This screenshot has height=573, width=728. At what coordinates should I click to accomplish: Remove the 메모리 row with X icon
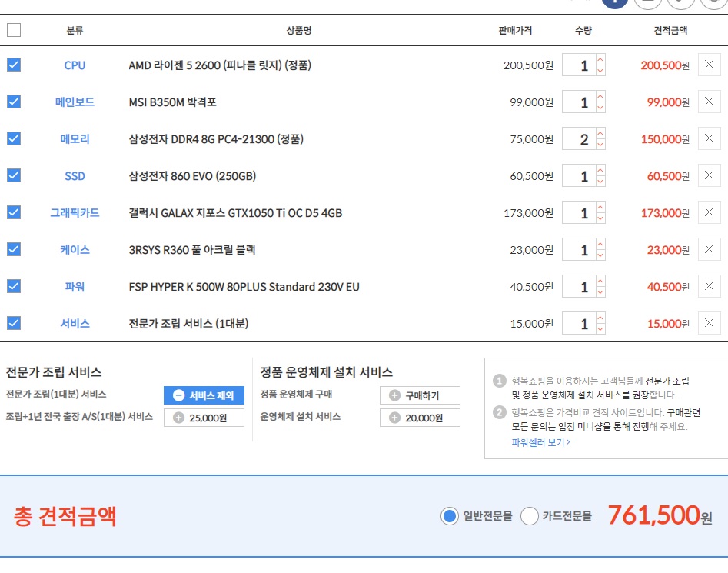click(709, 138)
